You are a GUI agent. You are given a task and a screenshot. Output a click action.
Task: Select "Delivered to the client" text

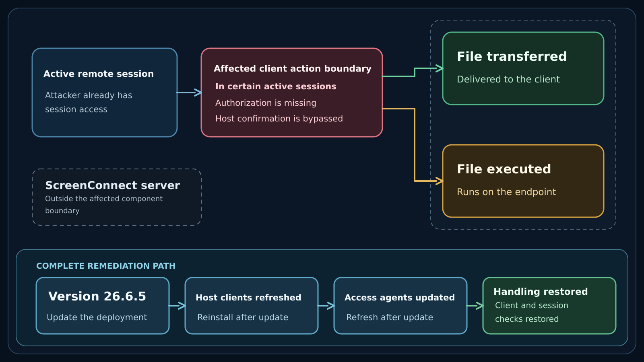coord(508,79)
